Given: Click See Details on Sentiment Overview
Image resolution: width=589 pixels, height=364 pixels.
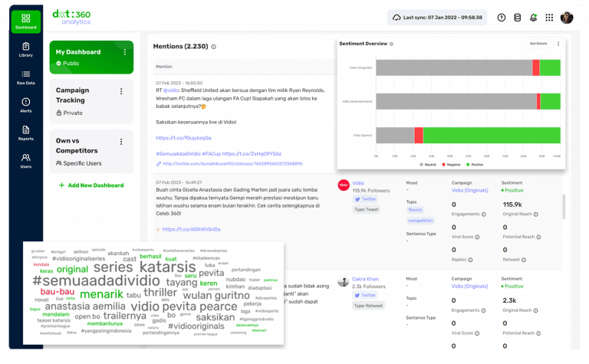Looking at the screenshot, I should 538,44.
